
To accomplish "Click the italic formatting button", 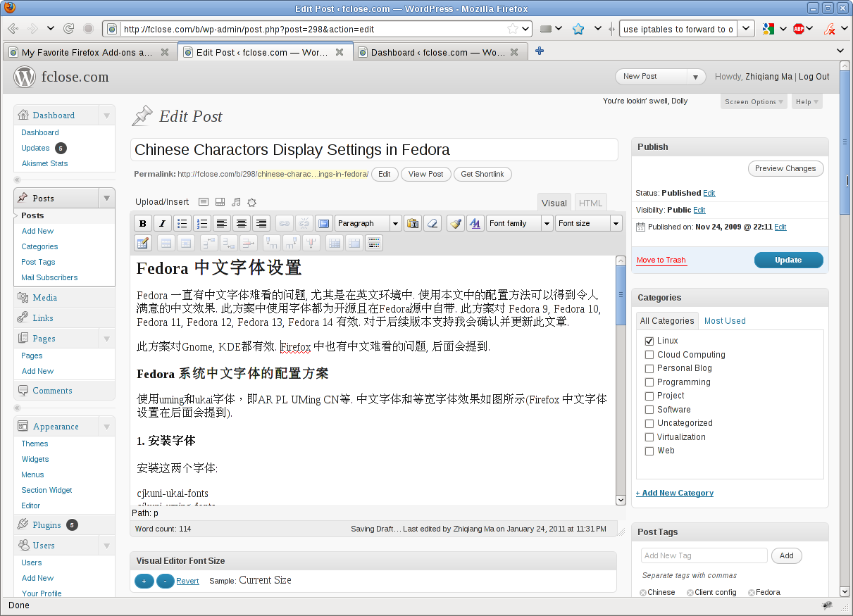I will pyautogui.click(x=163, y=223).
